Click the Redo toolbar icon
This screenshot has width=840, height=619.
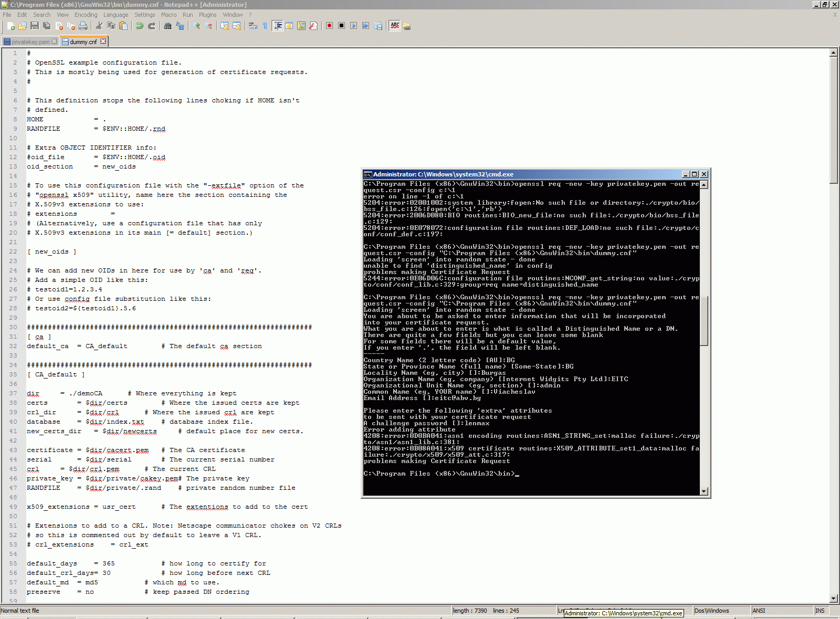pyautogui.click(x=152, y=26)
